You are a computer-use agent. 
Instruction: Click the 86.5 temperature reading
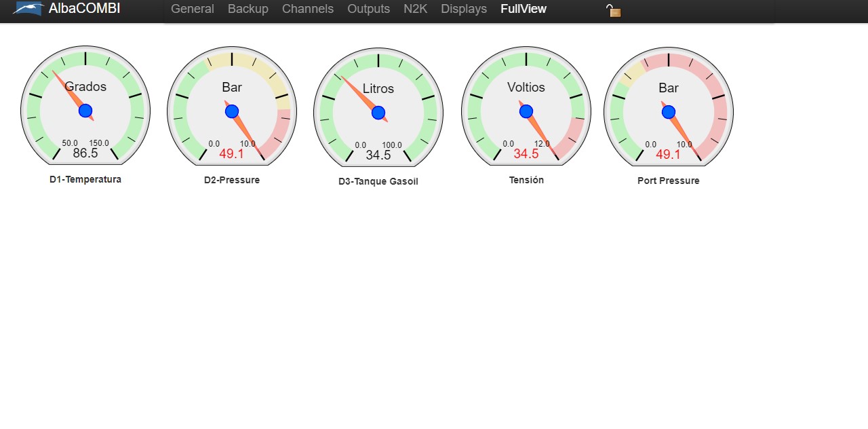pos(85,153)
